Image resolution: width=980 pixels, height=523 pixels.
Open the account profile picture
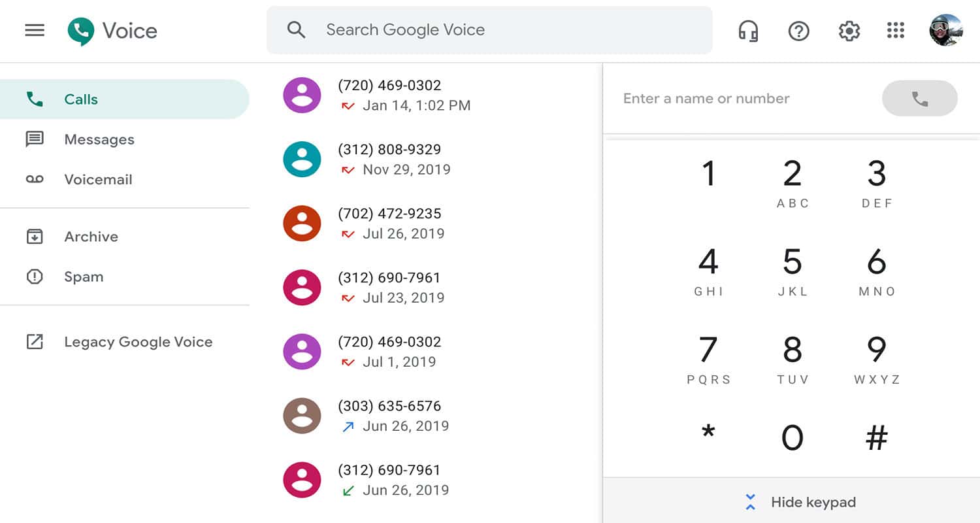pyautogui.click(x=946, y=30)
